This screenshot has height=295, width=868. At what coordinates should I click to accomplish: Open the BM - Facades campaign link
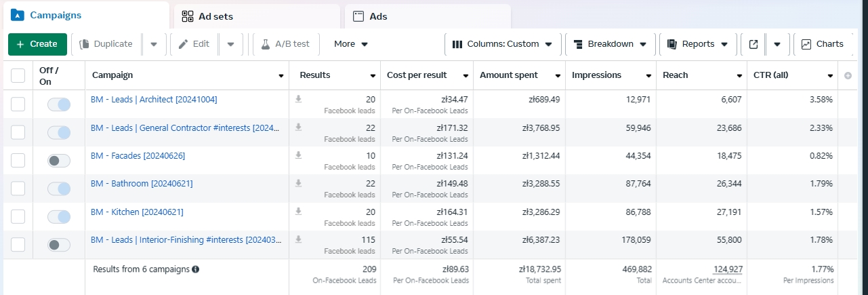(138, 155)
